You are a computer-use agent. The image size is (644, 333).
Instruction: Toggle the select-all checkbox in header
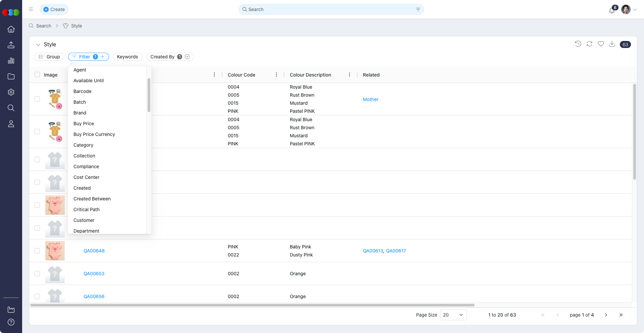tap(37, 75)
